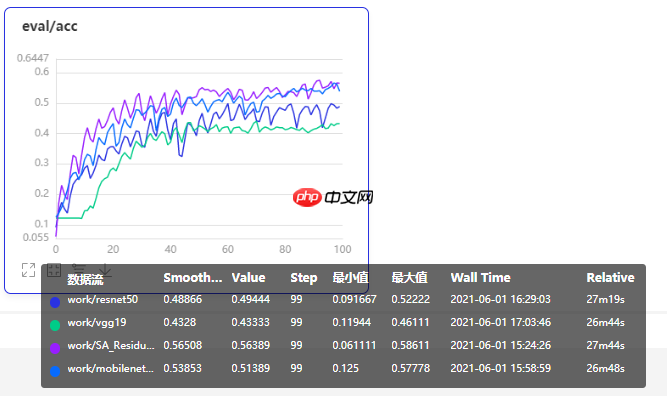The width and height of the screenshot is (667, 396).
Task: Click the Smooth... column header
Action: [x=193, y=278]
